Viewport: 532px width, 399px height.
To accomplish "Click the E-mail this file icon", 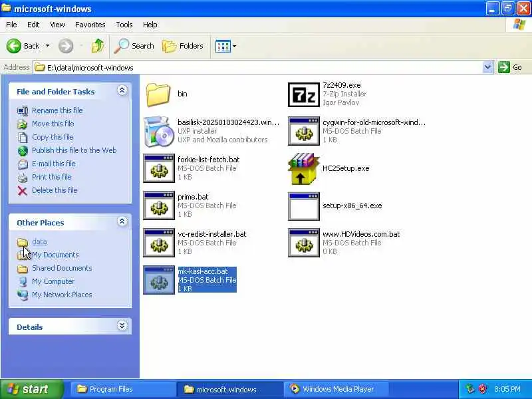I will tap(23, 164).
